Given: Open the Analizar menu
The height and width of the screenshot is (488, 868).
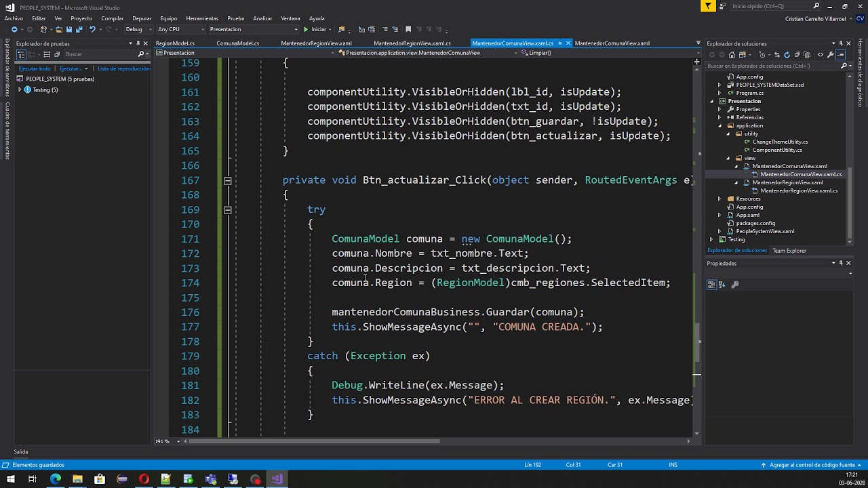Looking at the screenshot, I should [x=262, y=18].
